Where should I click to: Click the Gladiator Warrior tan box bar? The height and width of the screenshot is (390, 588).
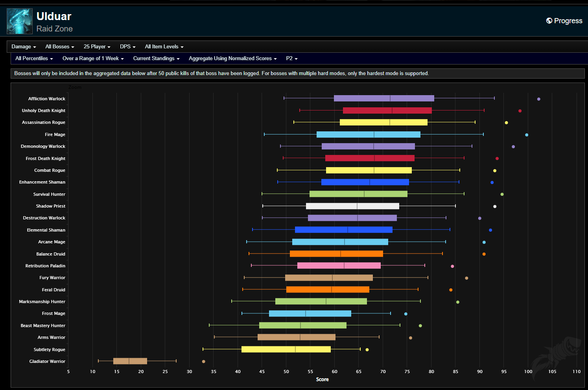point(130,361)
